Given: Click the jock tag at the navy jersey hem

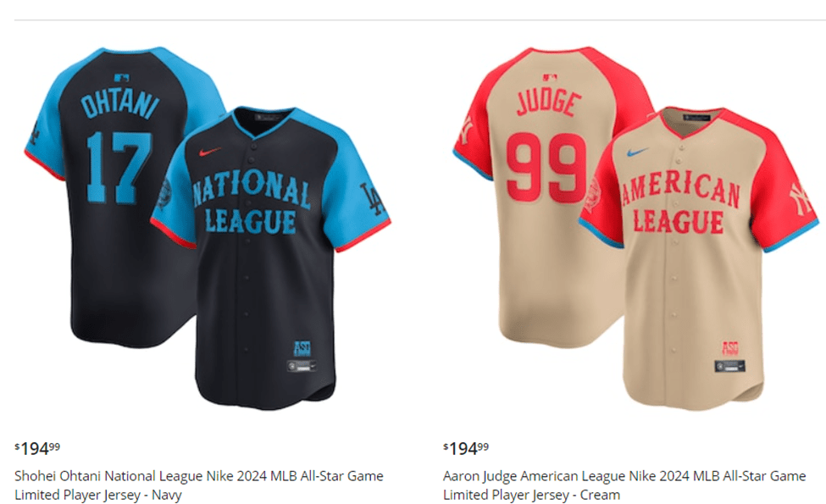Looking at the screenshot, I should point(302,366).
